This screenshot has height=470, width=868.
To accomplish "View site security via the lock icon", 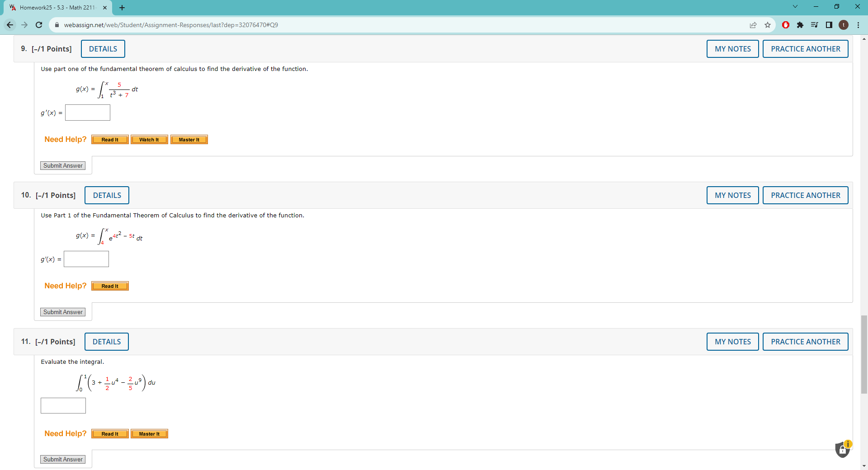I will 57,25.
